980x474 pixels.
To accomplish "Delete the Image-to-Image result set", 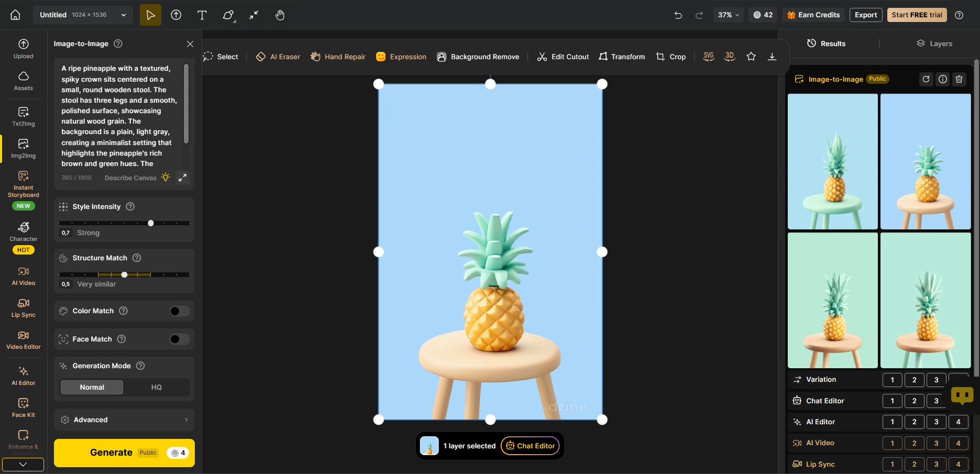I will pyautogui.click(x=959, y=79).
